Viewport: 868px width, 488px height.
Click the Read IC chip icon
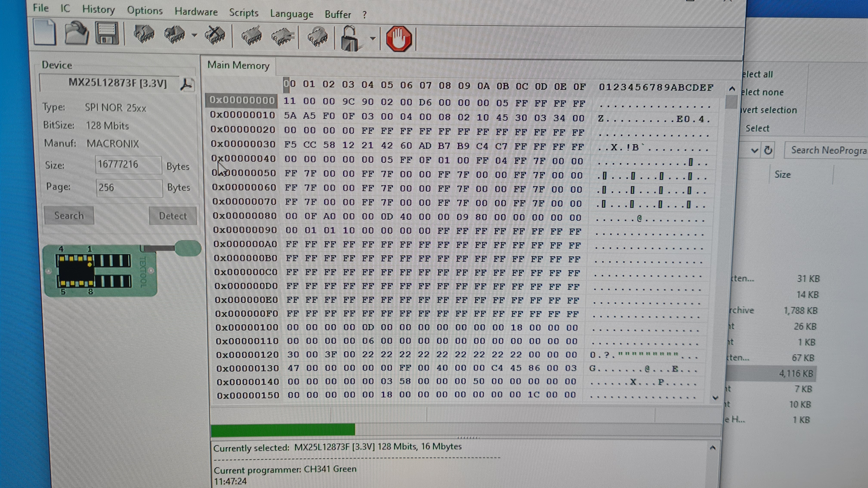144,34
